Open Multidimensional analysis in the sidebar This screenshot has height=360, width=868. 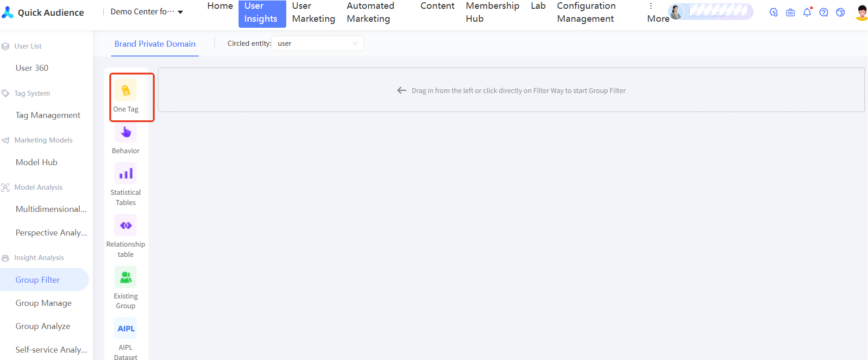tap(51, 209)
